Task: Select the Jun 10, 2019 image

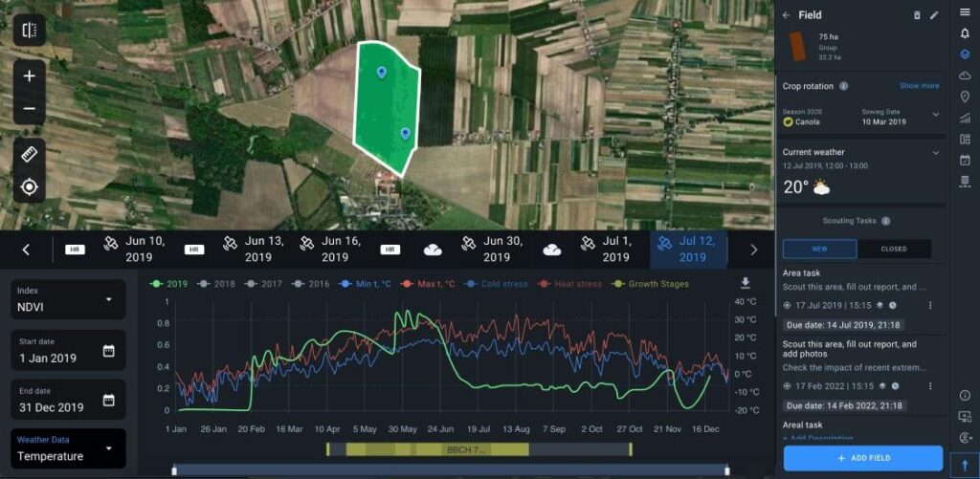Action: click(x=135, y=250)
